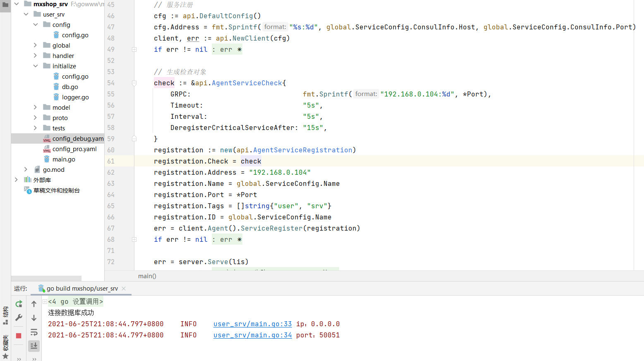Click line number 54 in gutter
The image size is (644, 361).
(111, 83)
